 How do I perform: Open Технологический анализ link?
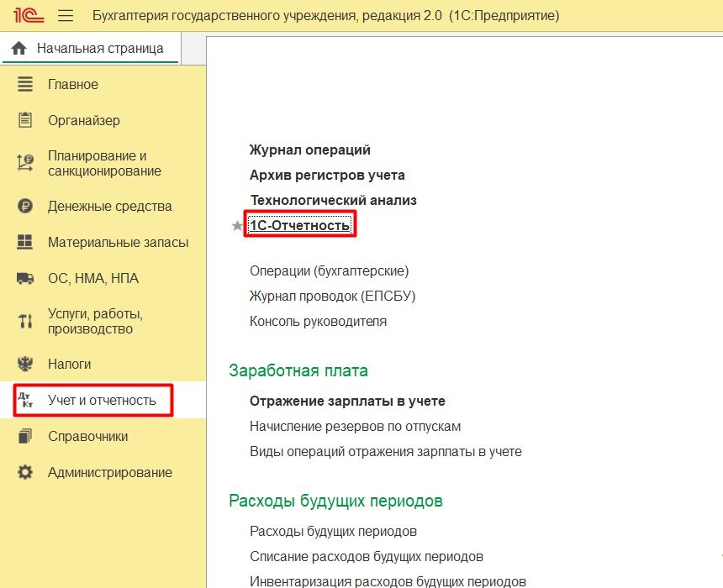pos(334,200)
